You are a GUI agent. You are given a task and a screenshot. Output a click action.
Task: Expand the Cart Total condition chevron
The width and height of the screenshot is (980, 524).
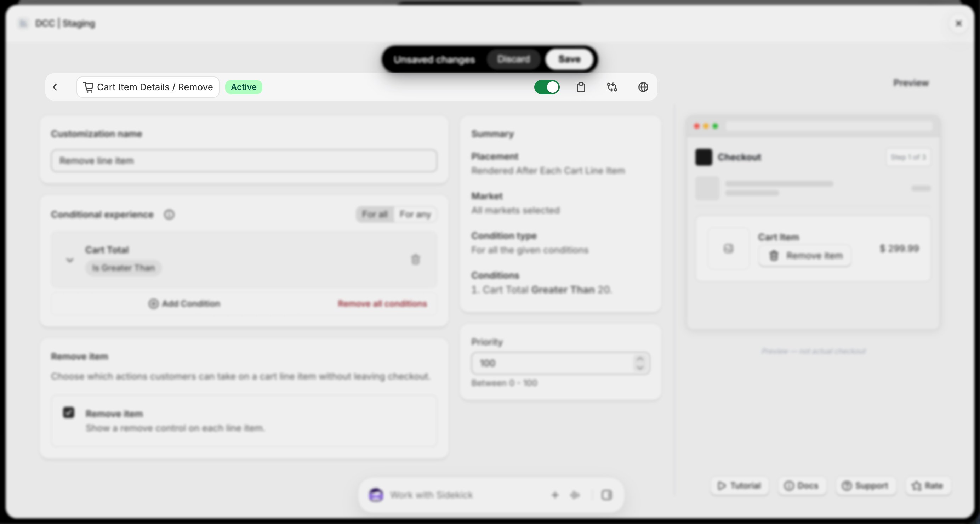click(x=70, y=260)
